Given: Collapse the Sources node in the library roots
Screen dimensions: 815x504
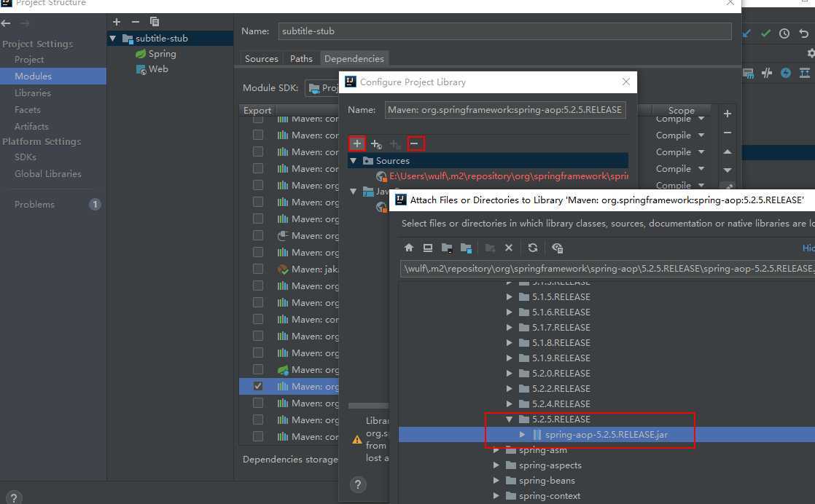Looking at the screenshot, I should 354,161.
